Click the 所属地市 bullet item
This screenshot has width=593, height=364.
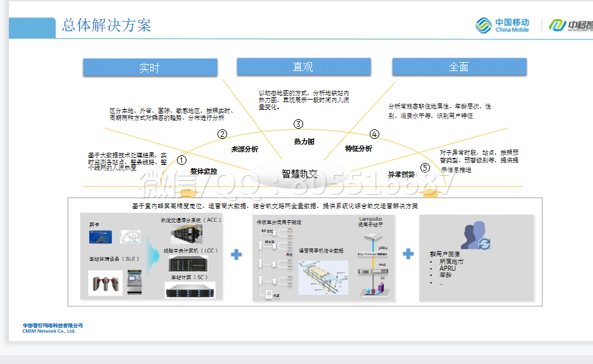[x=451, y=261]
